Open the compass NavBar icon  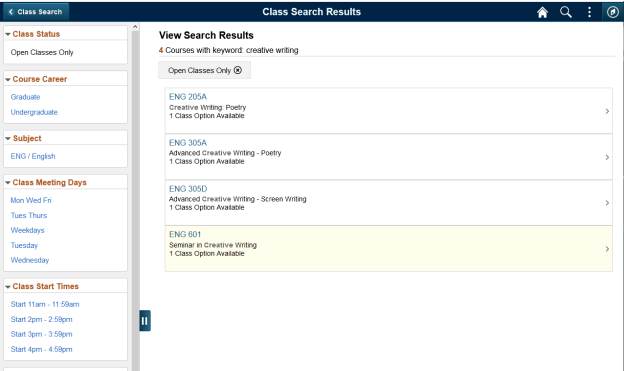pyautogui.click(x=612, y=12)
